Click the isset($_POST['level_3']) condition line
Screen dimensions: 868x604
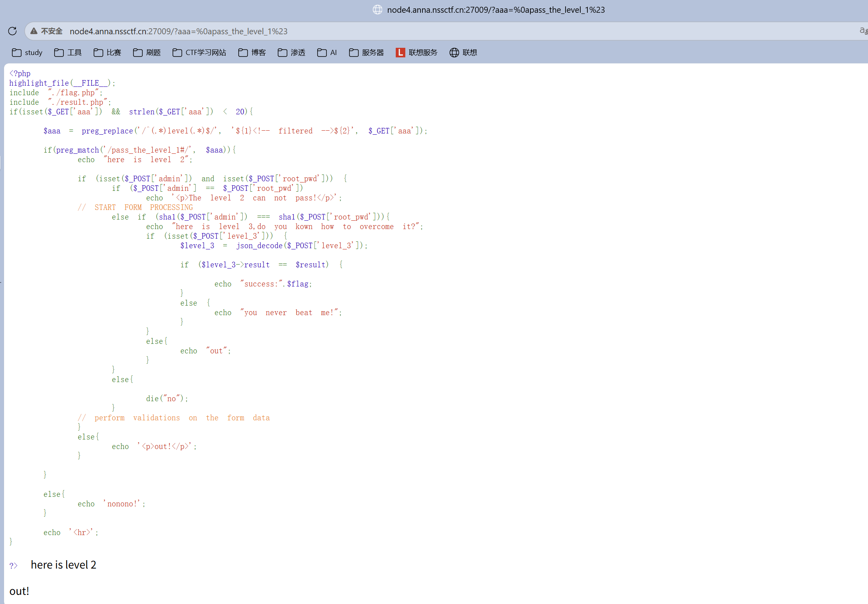pos(216,236)
